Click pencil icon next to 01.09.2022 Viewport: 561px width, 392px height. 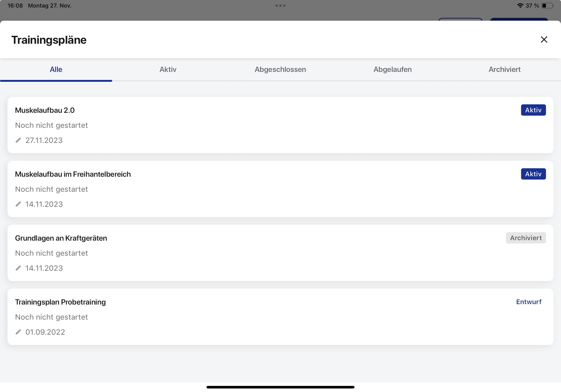pos(18,332)
